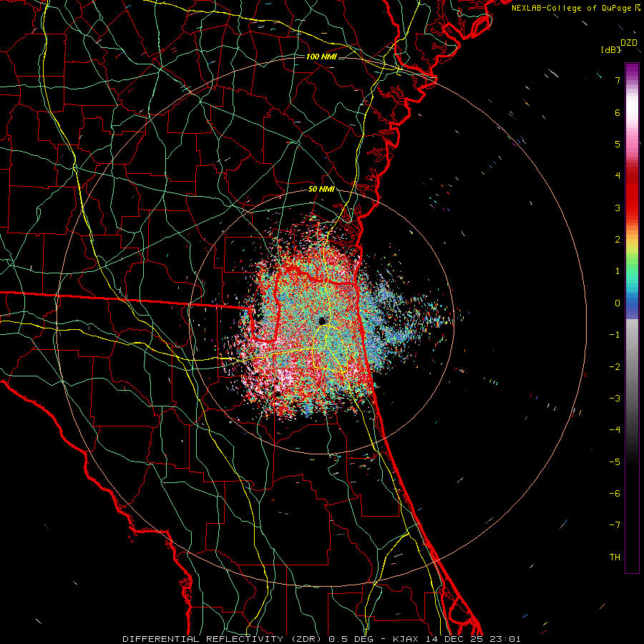Click the 50 NMI range ring label
Image resolution: width=644 pixels, height=644 pixels.
click(321, 190)
